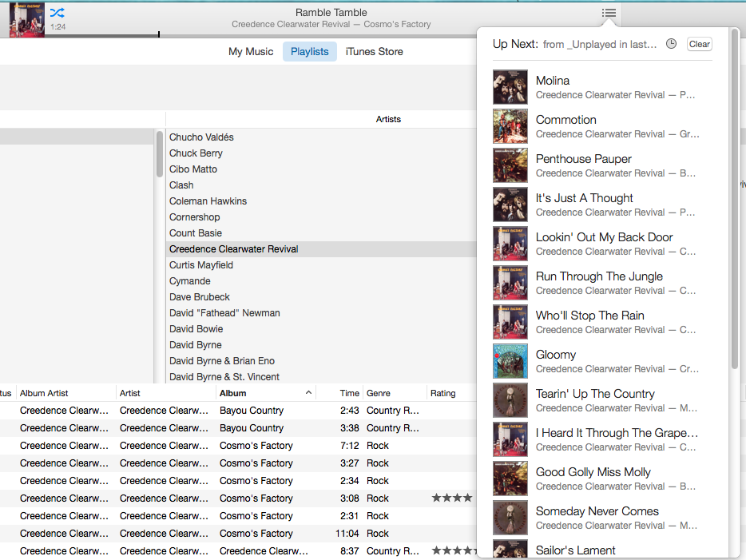This screenshot has height=560, width=746.
Task: Open the iTunes Store tab
Action: [374, 51]
